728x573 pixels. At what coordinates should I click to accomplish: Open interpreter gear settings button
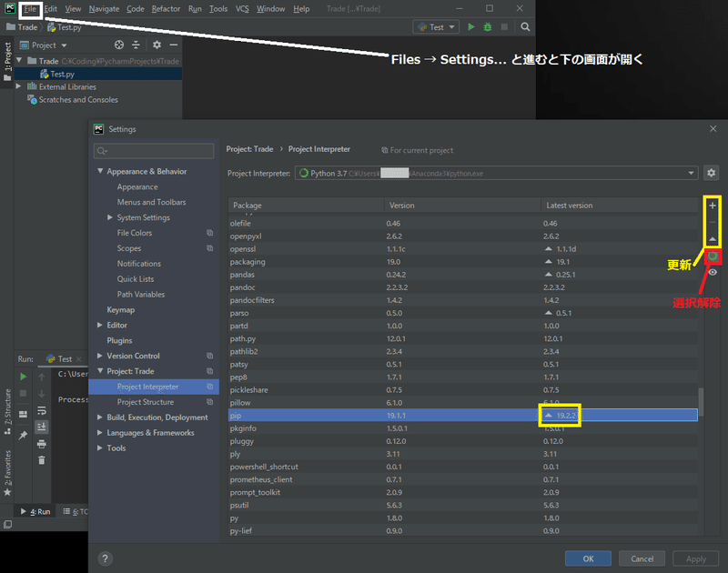[x=711, y=173]
